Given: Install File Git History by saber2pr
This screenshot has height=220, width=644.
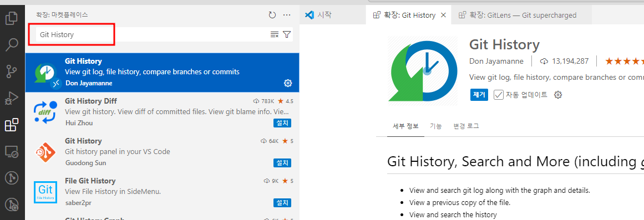Looking at the screenshot, I should pos(282,202).
